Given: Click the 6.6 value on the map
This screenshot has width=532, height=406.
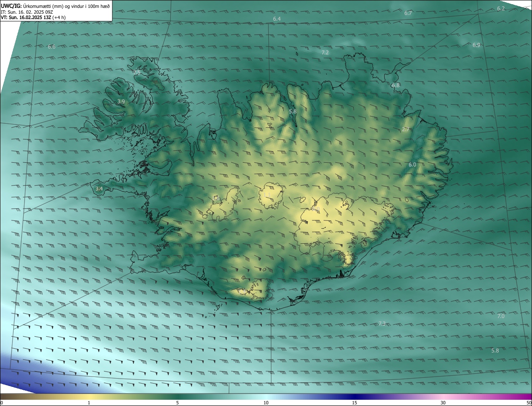Looking at the screenshot, I should coord(52,47).
